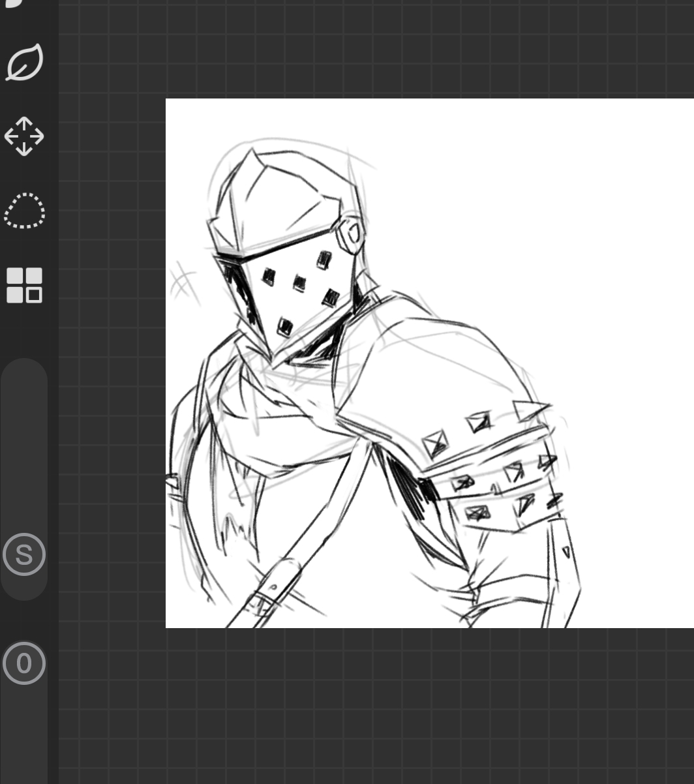694x784 pixels.
Task: Activate the four-arrow transform tool
Action: [24, 136]
